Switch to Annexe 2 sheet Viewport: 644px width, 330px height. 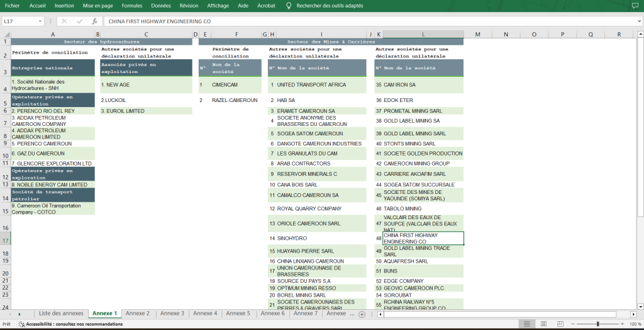tap(138, 314)
